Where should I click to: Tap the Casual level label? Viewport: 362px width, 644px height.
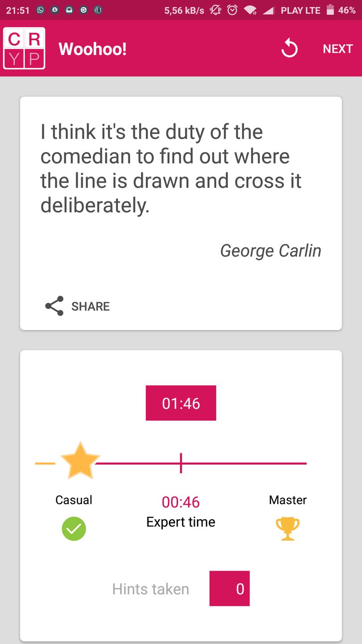pos(74,500)
